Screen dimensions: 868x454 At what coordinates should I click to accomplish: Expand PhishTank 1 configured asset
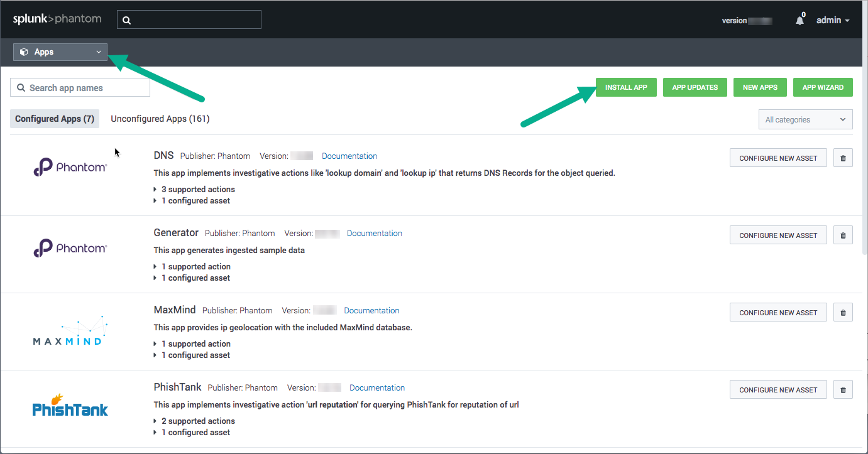tap(192, 432)
